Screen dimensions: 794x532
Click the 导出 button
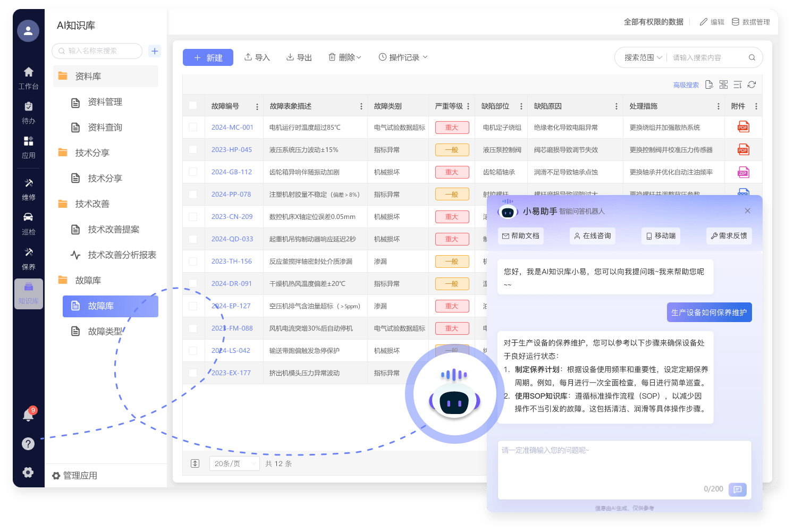[x=299, y=57]
